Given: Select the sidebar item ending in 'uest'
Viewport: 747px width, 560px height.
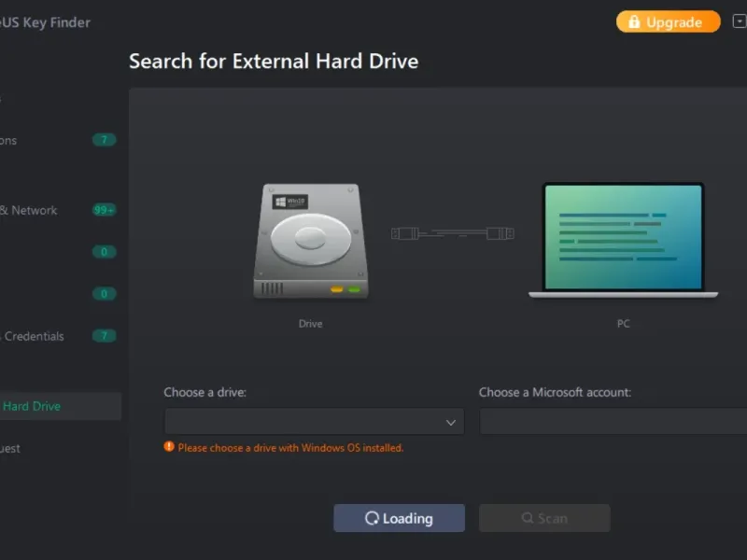Looking at the screenshot, I should (x=9, y=449).
